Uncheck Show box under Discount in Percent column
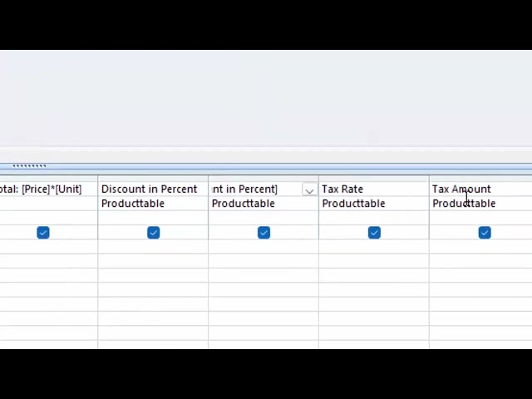The height and width of the screenshot is (399, 532). coord(153,233)
